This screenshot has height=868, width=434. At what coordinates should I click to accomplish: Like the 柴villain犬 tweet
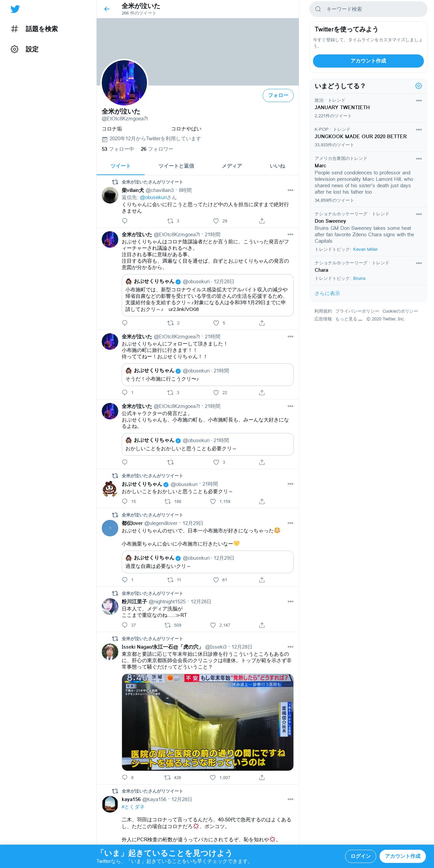(x=216, y=221)
